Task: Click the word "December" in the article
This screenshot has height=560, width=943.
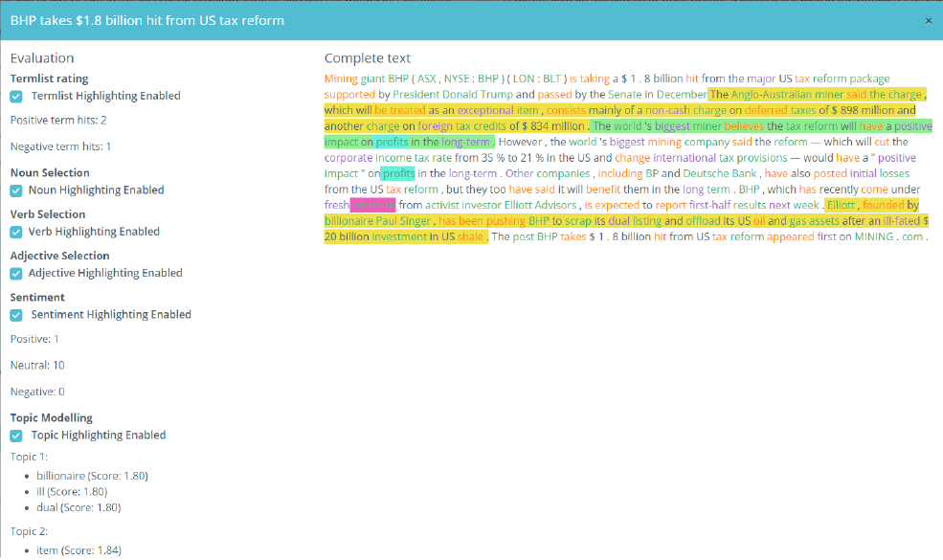Action: (x=682, y=95)
